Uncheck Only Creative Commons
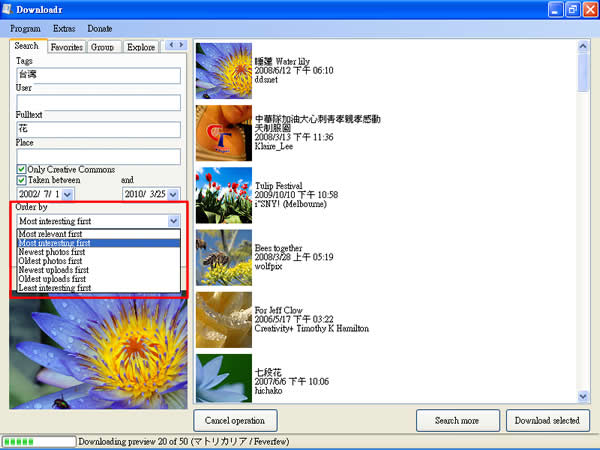600x450 pixels. tap(21, 169)
